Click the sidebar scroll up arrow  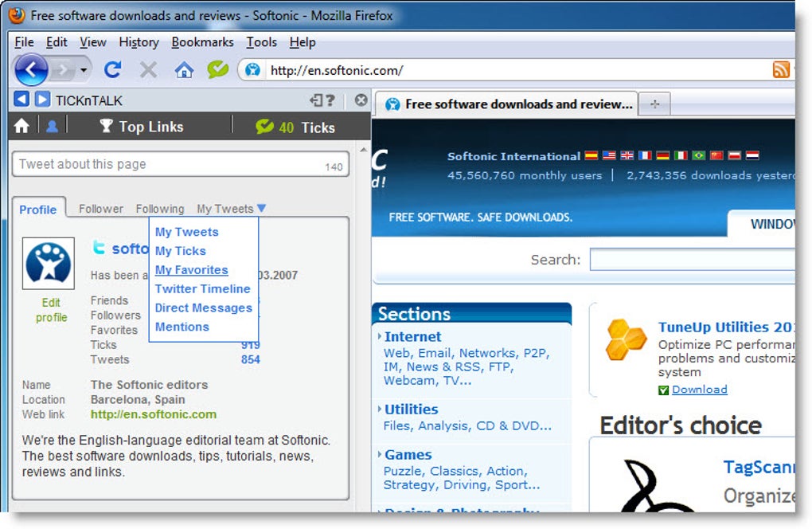[x=364, y=150]
